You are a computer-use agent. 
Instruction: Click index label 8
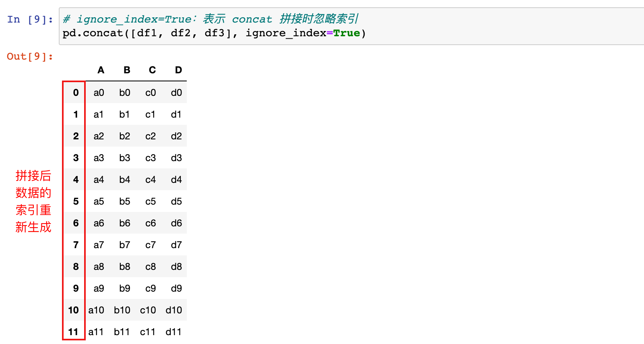click(x=76, y=267)
